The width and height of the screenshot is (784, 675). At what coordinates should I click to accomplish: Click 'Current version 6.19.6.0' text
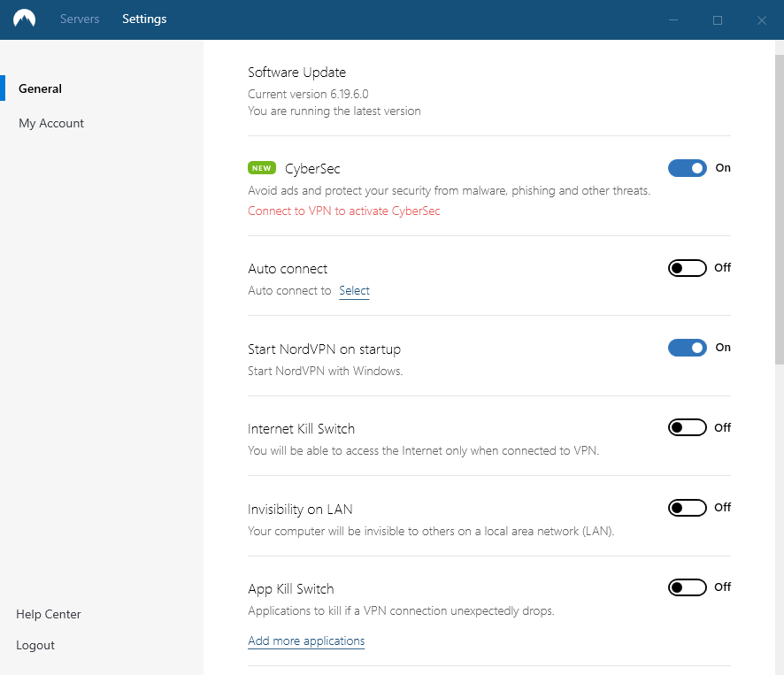point(308,94)
